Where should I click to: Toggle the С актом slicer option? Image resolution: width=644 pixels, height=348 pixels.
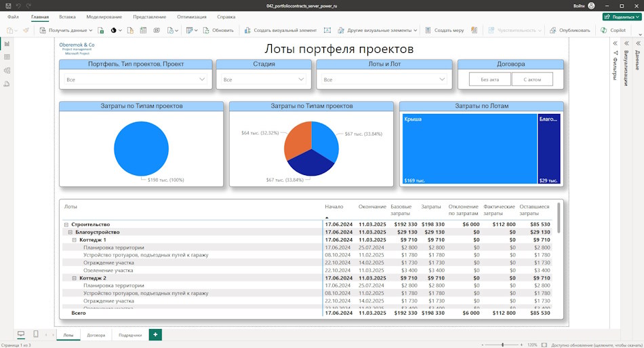point(532,79)
